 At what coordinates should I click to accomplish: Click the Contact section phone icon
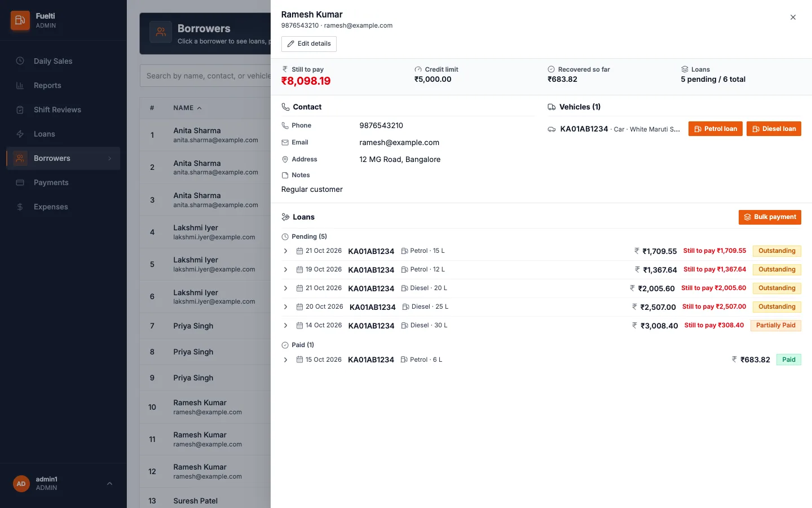pyautogui.click(x=285, y=107)
